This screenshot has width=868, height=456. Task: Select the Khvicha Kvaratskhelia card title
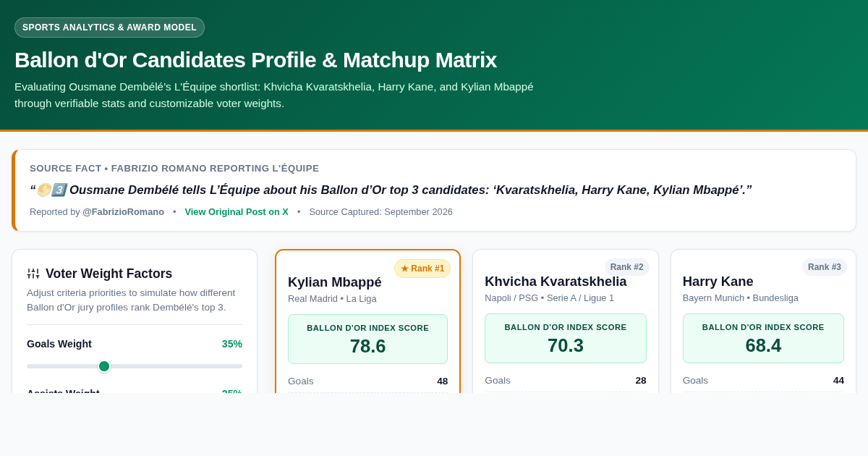pyautogui.click(x=556, y=282)
